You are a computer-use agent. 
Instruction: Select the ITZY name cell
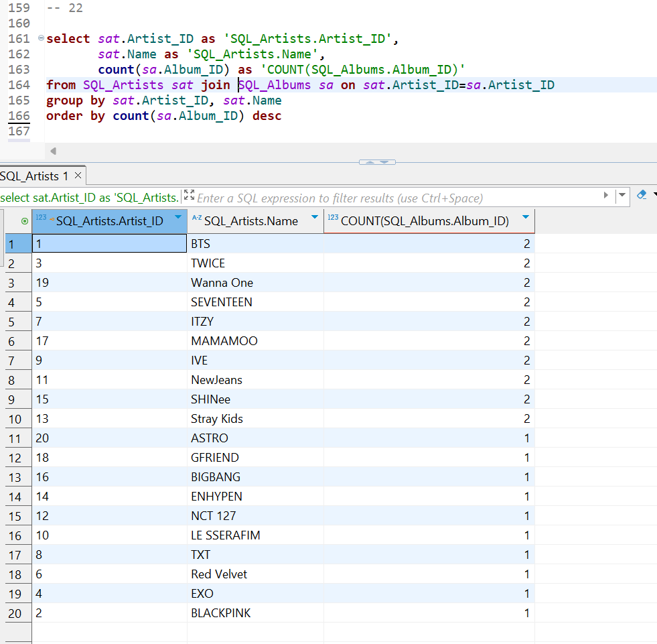tap(255, 322)
